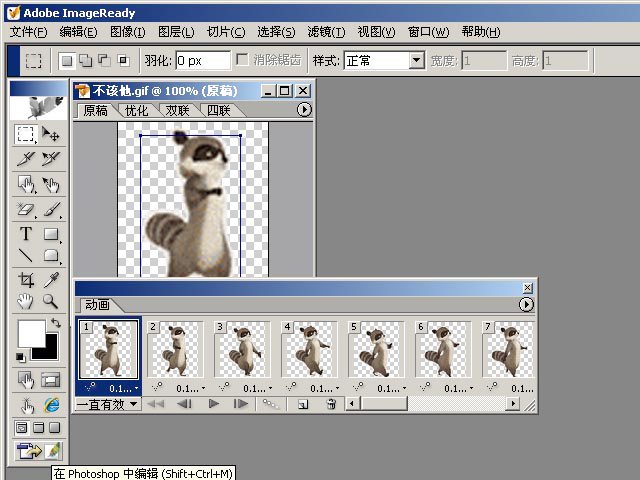This screenshot has width=640, height=480.
Task: Select the Image Map Select tool
Action: (x=51, y=184)
